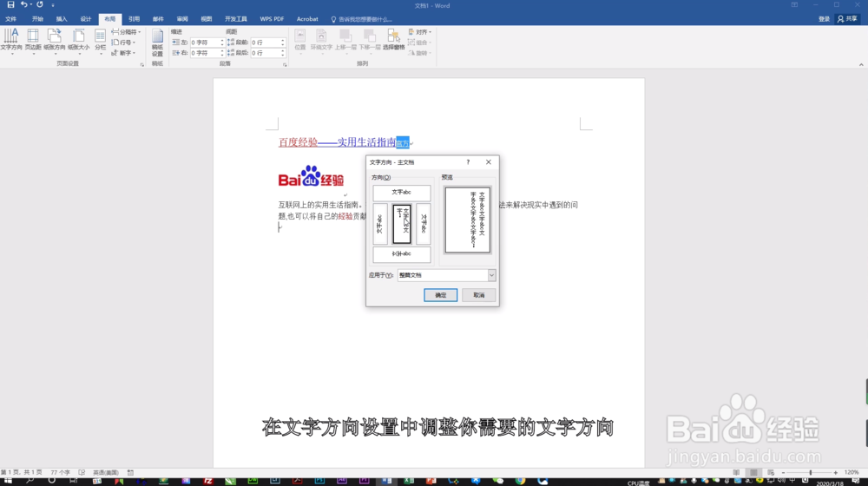This screenshot has height=486, width=868.
Task: Collapse the ribbon with the chevron
Action: pyautogui.click(x=861, y=65)
